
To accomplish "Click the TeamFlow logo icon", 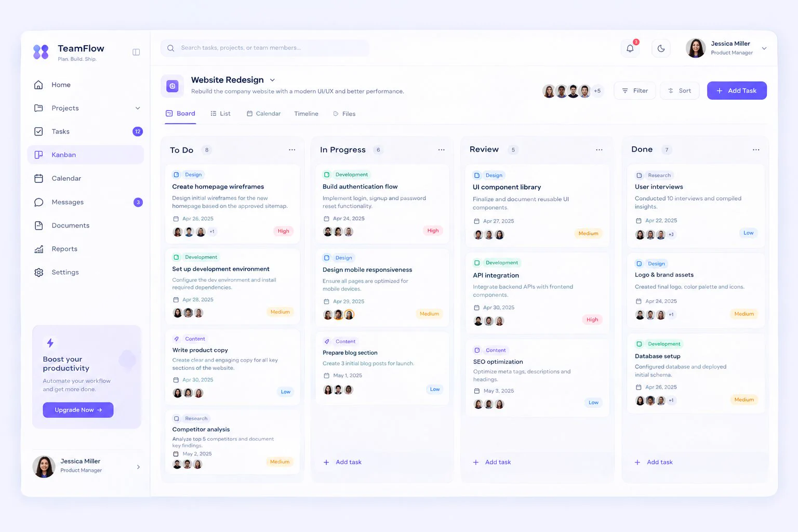I will [x=41, y=52].
